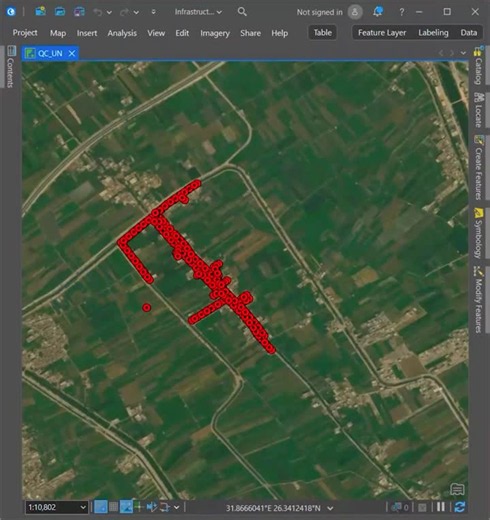Switch to the Insert ribbon tab
This screenshot has width=490, height=520.
87,33
